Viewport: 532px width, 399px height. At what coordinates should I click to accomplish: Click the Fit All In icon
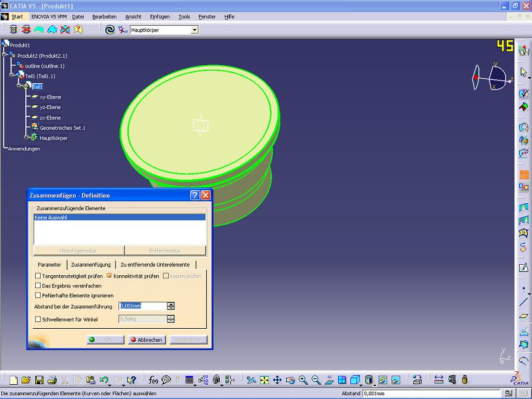[x=264, y=380]
